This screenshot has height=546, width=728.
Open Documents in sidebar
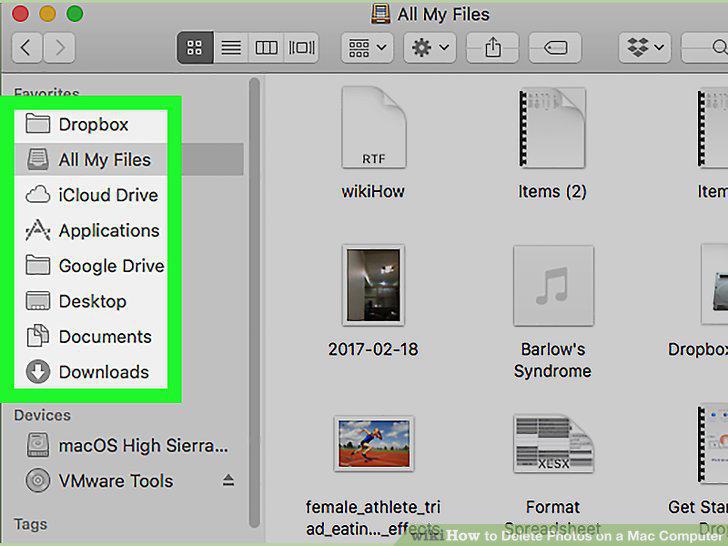pyautogui.click(x=91, y=337)
